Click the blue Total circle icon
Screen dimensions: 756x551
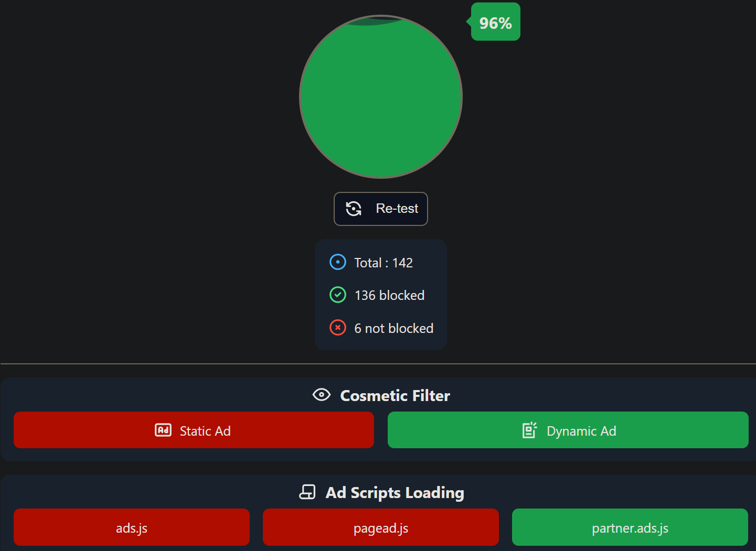[x=338, y=262]
